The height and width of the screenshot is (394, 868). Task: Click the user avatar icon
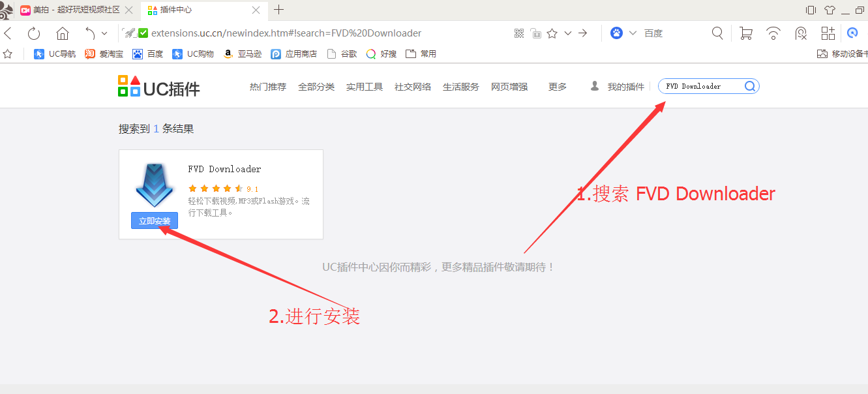(x=595, y=86)
